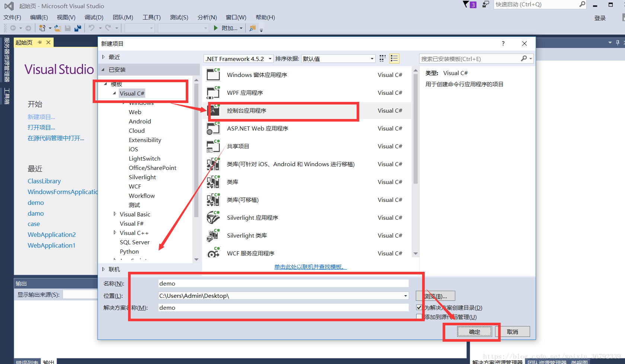Click the search installed templates field
This screenshot has width=625, height=364.
pos(470,59)
